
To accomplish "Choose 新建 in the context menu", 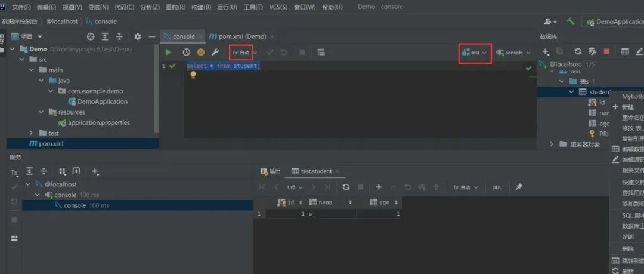I will point(627,107).
